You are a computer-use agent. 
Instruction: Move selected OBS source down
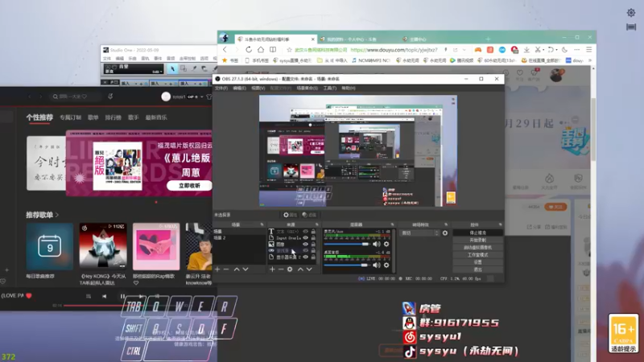click(x=309, y=269)
